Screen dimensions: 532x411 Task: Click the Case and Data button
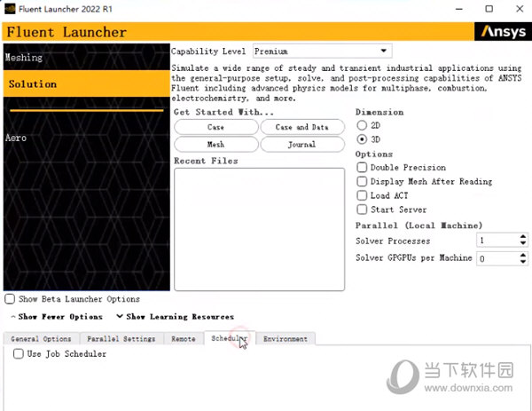(x=302, y=127)
